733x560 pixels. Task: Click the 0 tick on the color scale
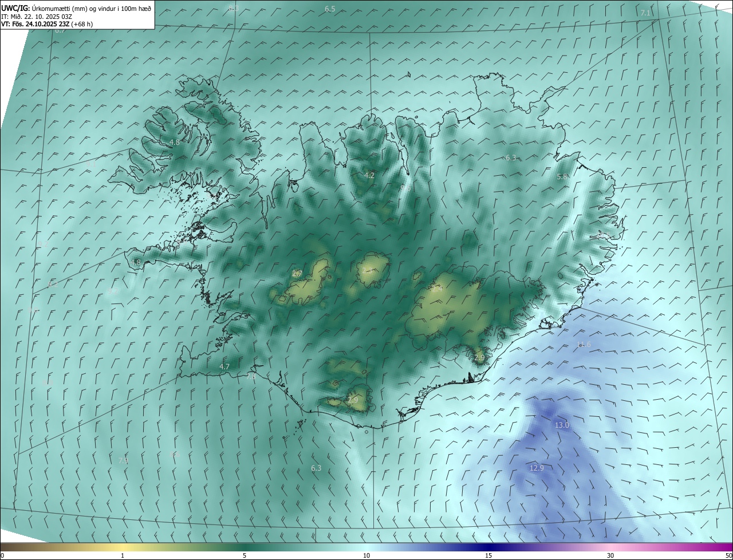(2, 555)
